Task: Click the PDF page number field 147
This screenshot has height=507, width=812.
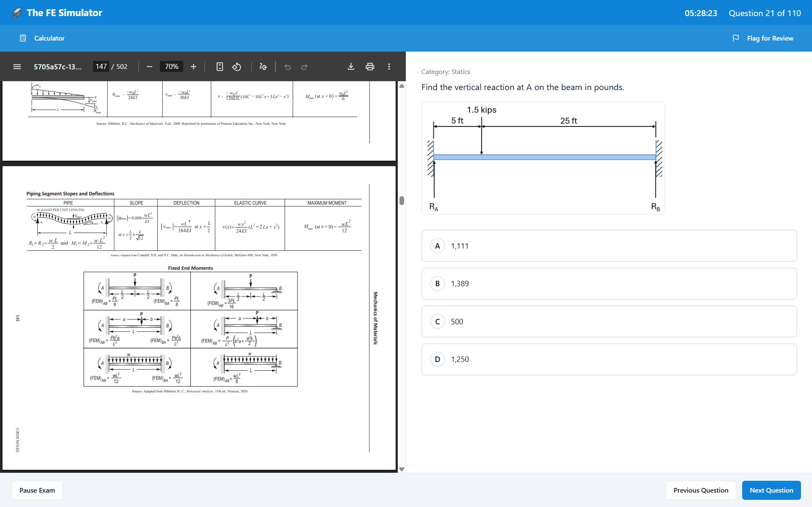Action: tap(101, 66)
